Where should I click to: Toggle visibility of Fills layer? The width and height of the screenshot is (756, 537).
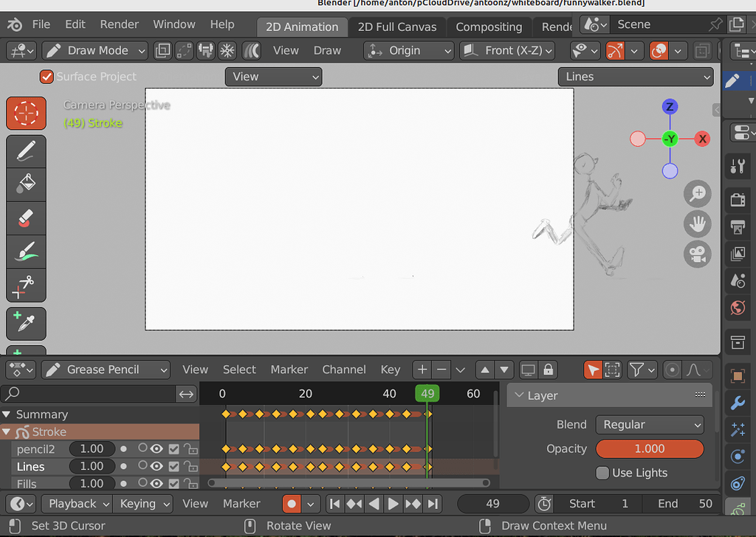157,484
